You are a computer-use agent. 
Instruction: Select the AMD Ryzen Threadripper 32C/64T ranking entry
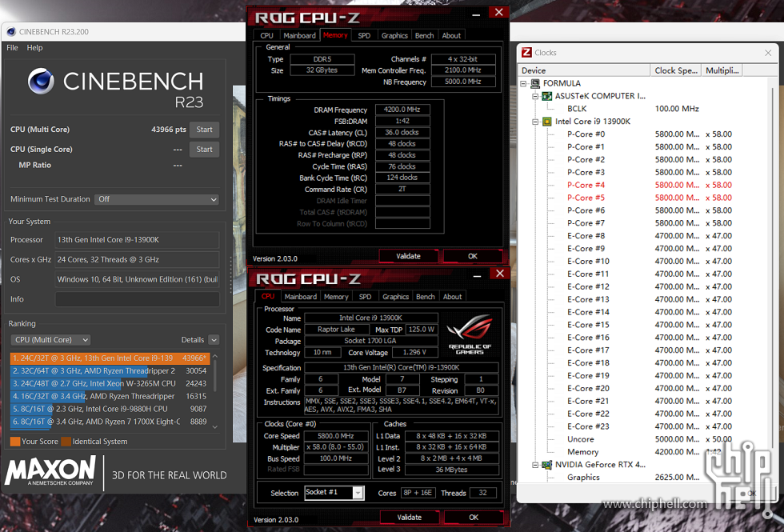[110, 371]
